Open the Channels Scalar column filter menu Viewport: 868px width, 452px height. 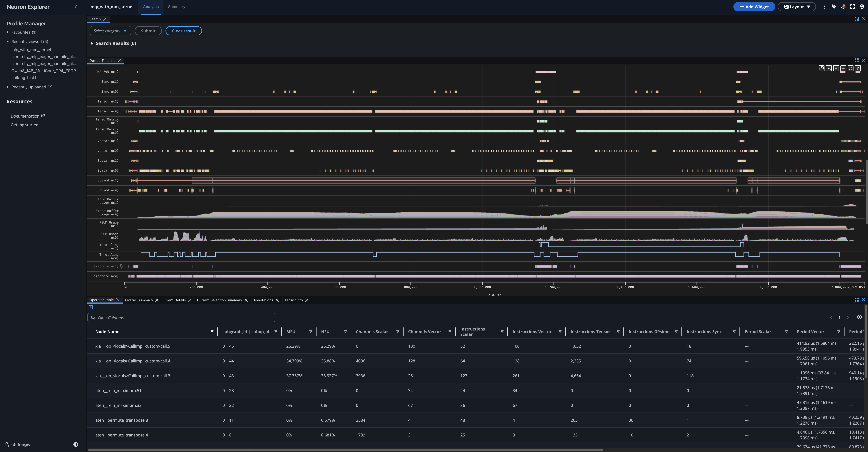tap(398, 332)
